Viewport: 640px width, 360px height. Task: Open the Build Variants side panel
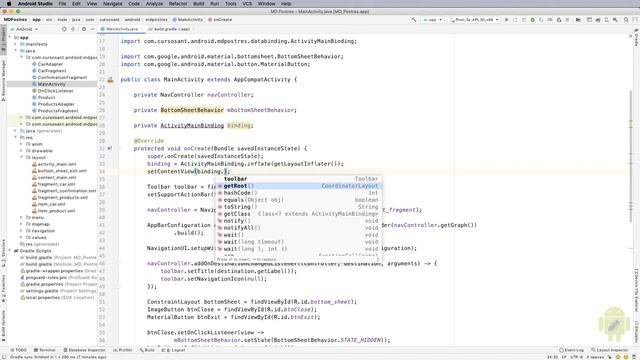[3, 325]
